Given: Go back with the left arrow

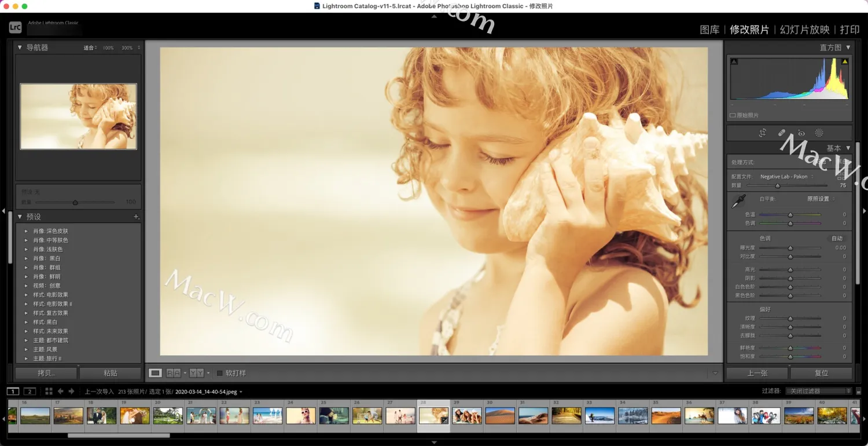Looking at the screenshot, I should (60, 392).
